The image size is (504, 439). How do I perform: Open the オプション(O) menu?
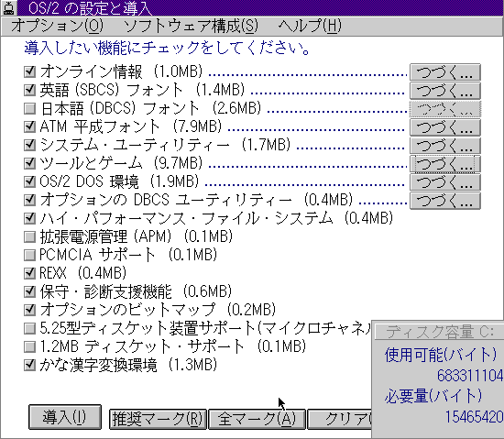coord(57,26)
